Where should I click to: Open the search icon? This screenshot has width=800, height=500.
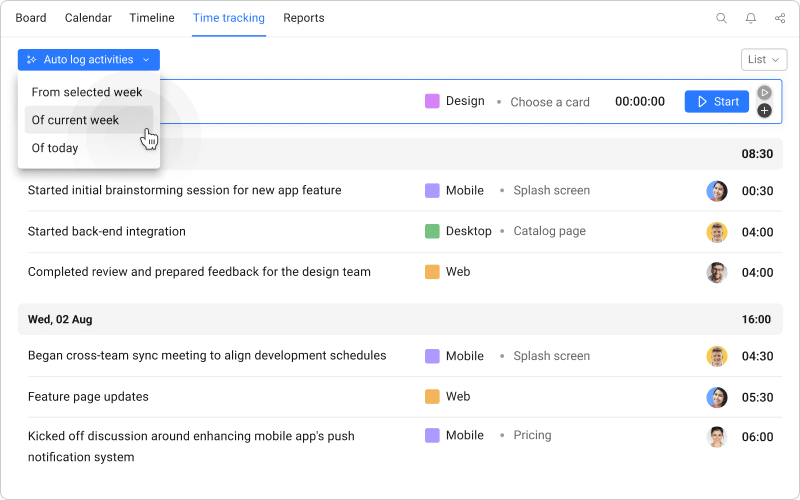point(721,18)
